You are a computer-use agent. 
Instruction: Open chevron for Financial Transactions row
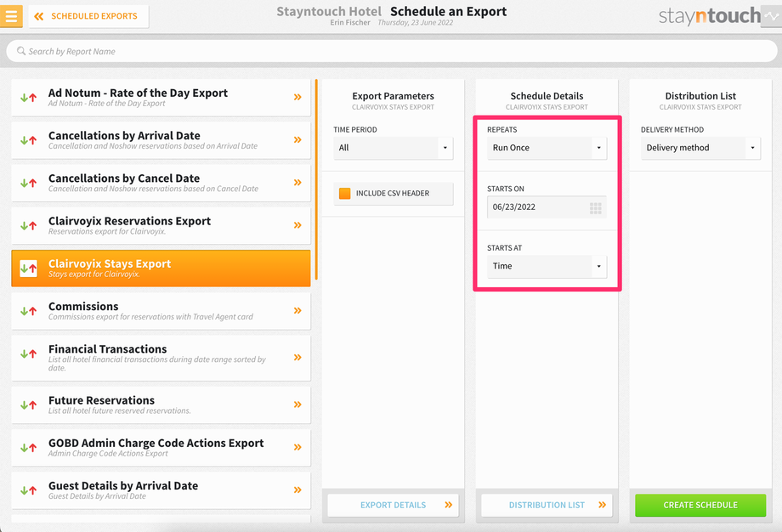(x=297, y=358)
